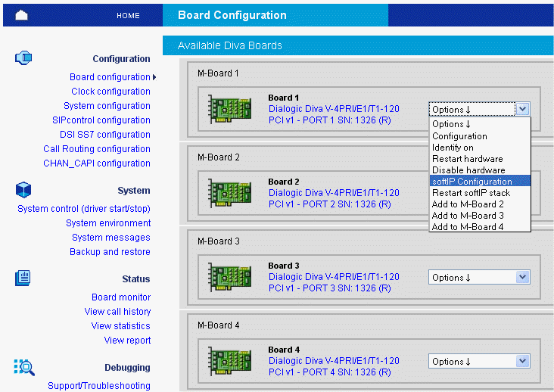
Task: Click the Board 2 card image
Action: [230, 195]
